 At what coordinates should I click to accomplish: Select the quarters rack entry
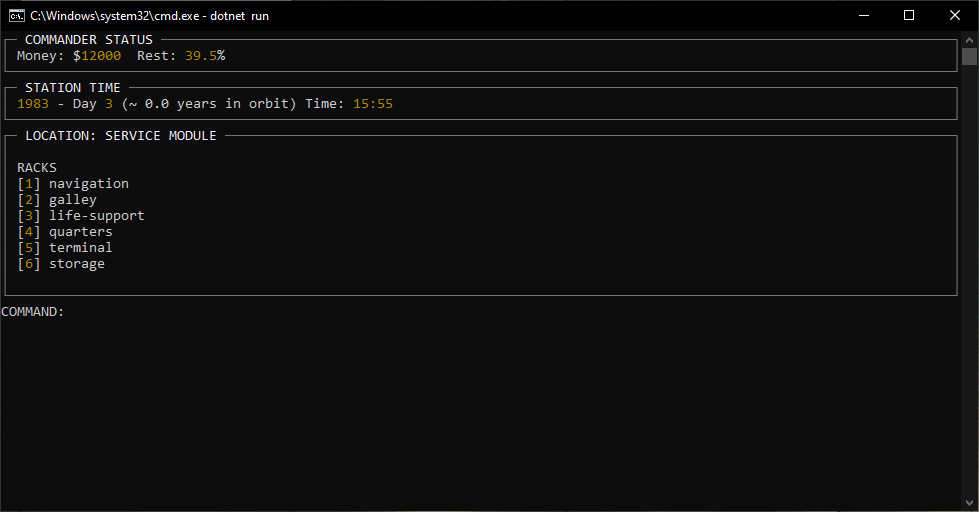[x=80, y=232]
